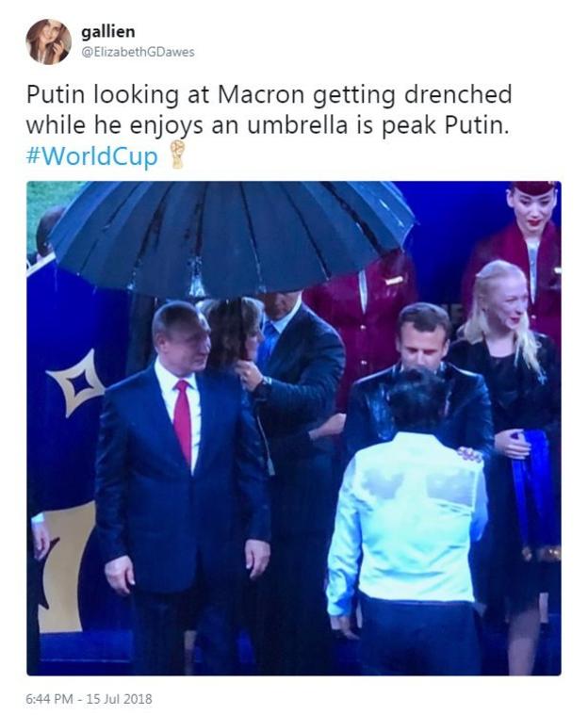Click the 6:44 PM tweet timestamp
The image size is (588, 715).
pyautogui.click(x=49, y=699)
